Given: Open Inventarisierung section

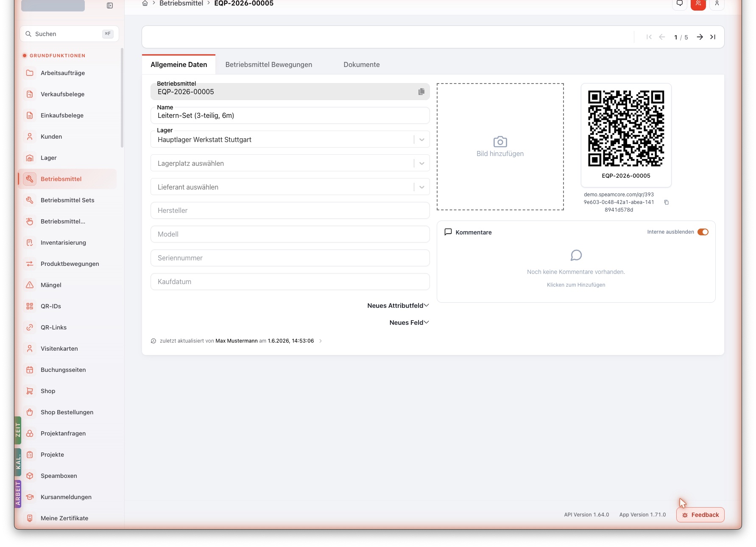Looking at the screenshot, I should pyautogui.click(x=67, y=243).
